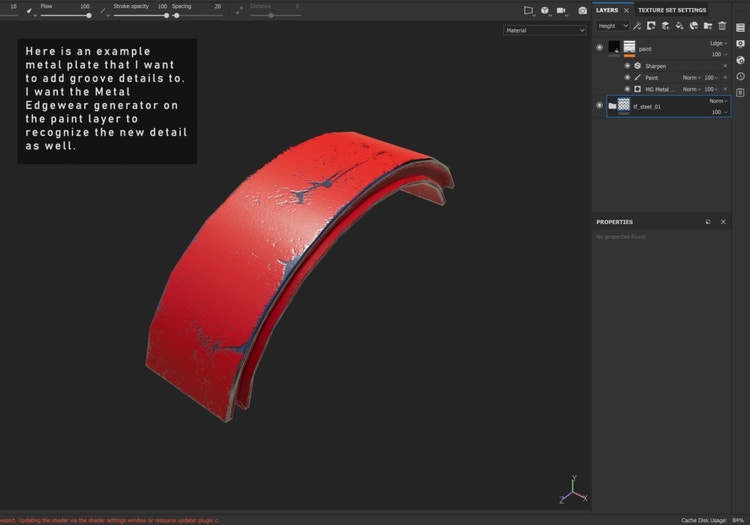This screenshot has height=525, width=750.
Task: Select the paint layer mask thumbnail
Action: [630, 47]
